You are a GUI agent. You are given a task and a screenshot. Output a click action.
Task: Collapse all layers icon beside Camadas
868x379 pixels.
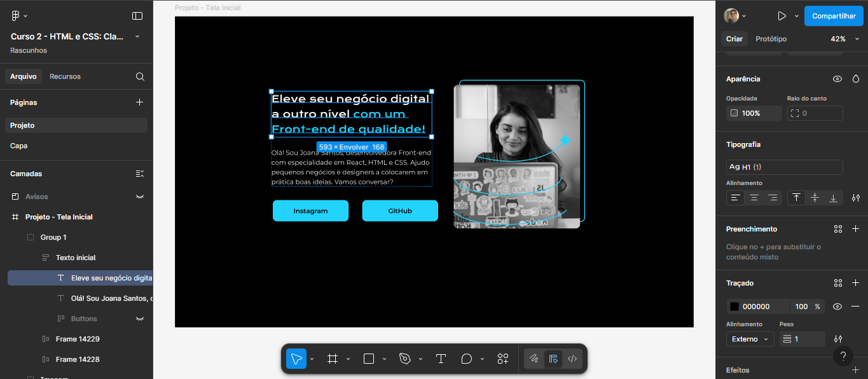140,174
